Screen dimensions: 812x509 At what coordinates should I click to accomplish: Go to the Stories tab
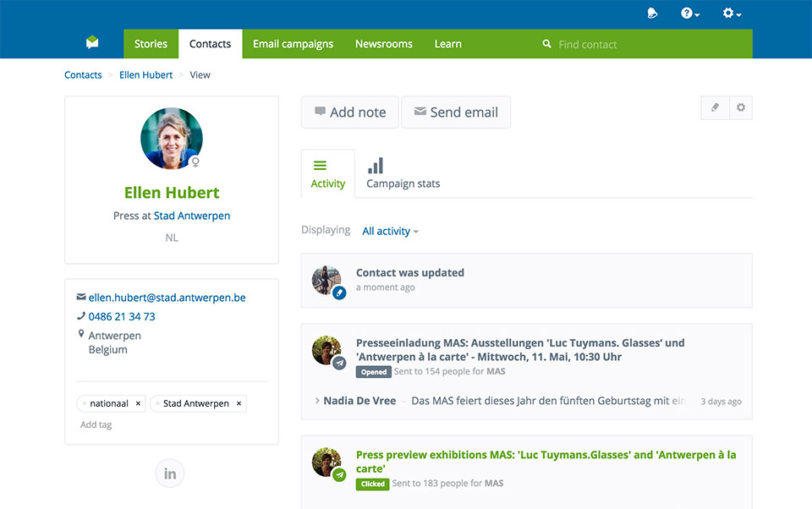[151, 44]
